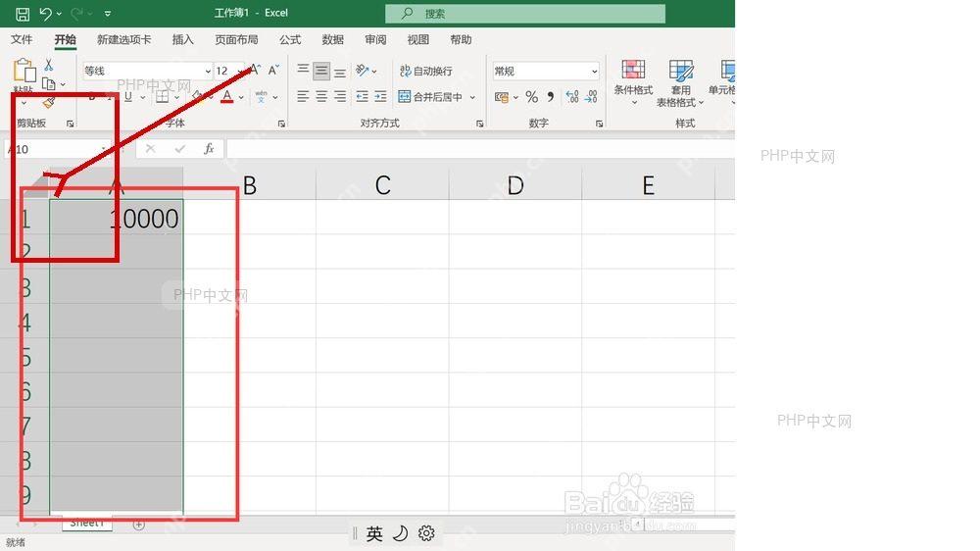Click the decrease decimal icon
The height and width of the screenshot is (551, 980).
[591, 97]
